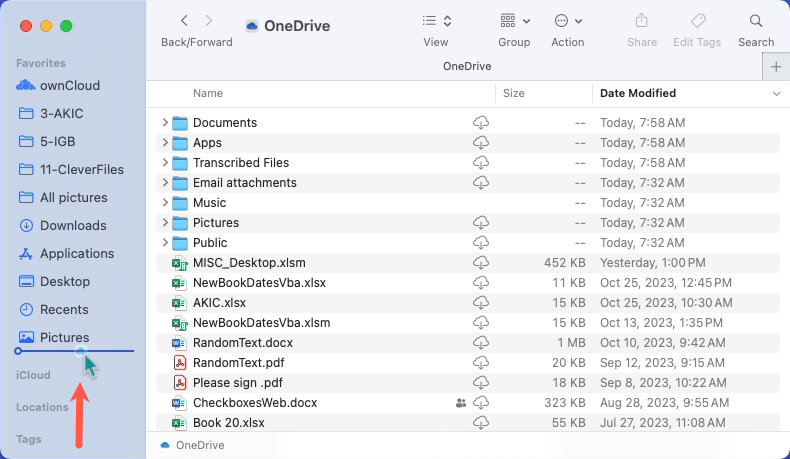Viewport: 790px width, 459px height.
Task: Click the Tags sidebar section header
Action: (29, 439)
